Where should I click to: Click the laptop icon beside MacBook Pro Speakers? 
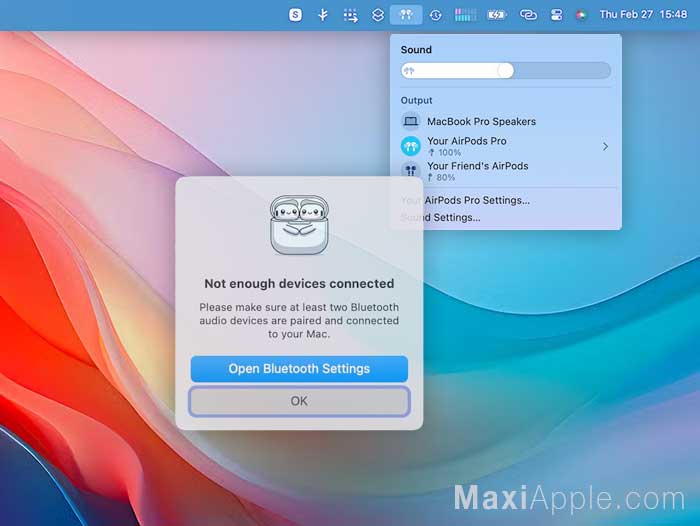(x=411, y=121)
